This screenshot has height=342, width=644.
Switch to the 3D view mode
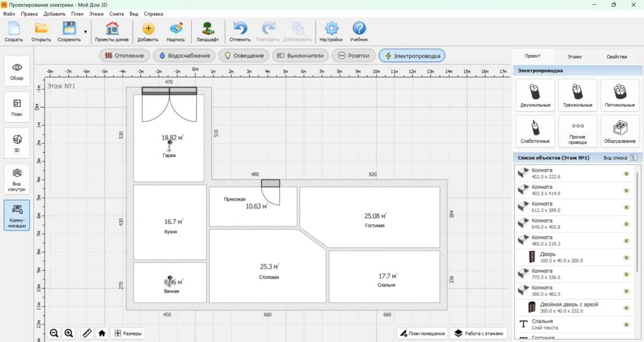pyautogui.click(x=17, y=143)
